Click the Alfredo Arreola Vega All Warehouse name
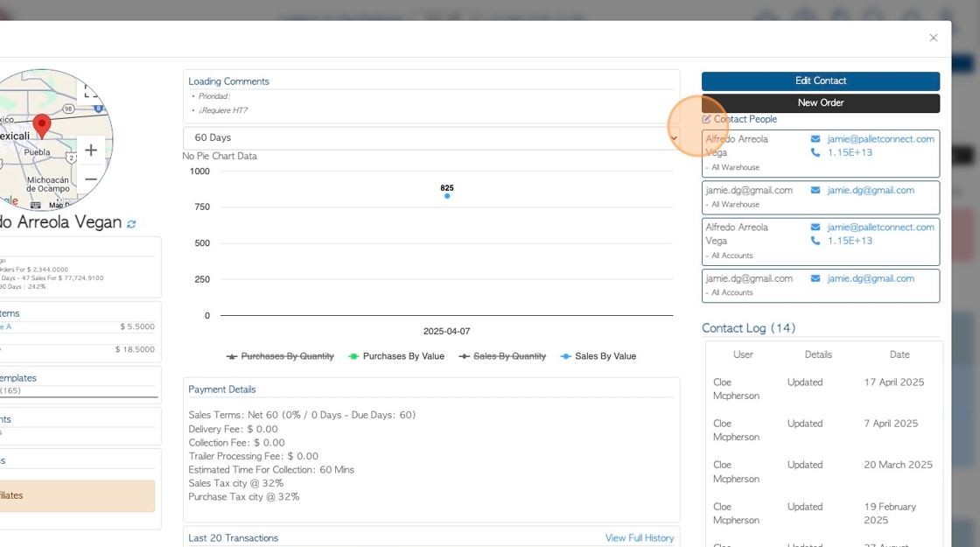 737,145
